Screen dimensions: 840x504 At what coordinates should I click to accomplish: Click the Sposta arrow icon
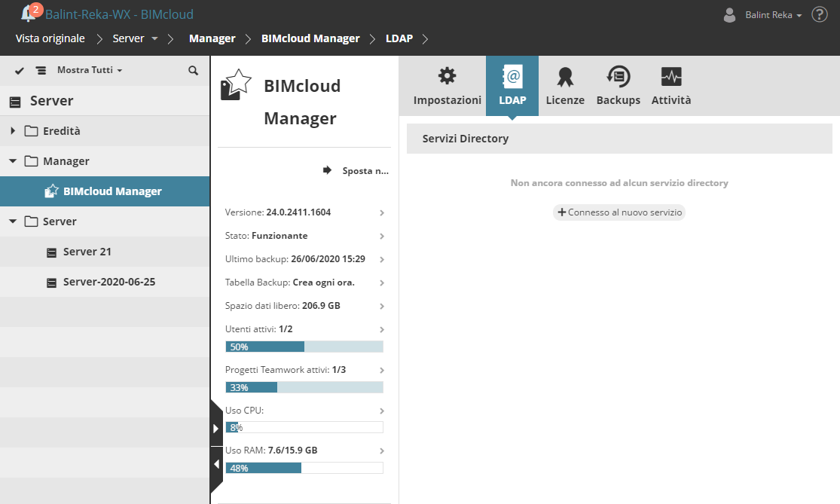pos(327,170)
